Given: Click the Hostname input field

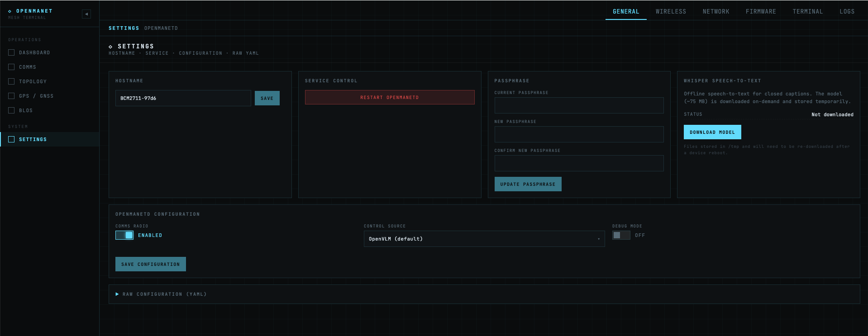Looking at the screenshot, I should 183,98.
